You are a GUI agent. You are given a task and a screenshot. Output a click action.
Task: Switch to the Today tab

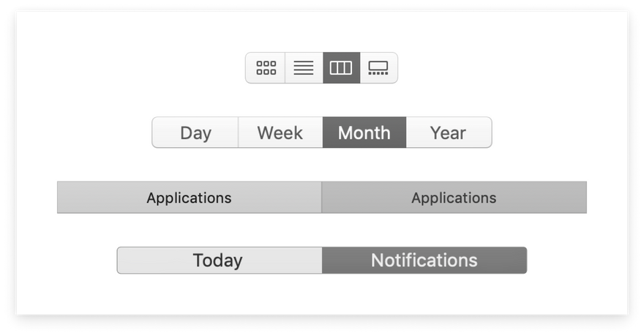coord(220,260)
